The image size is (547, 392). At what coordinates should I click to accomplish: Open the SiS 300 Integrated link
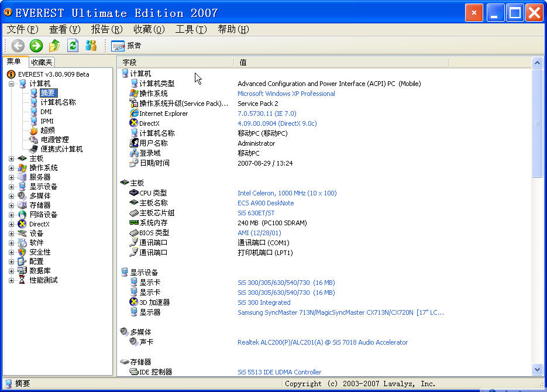(x=264, y=302)
